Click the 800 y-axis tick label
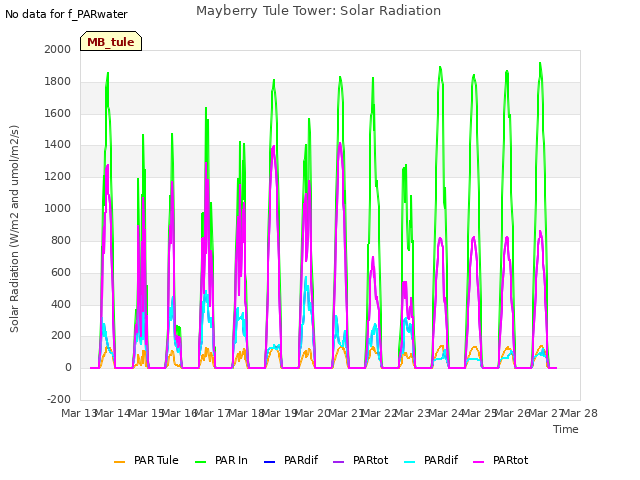 point(61,240)
